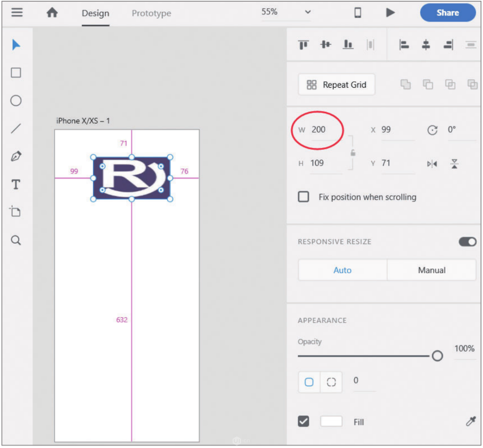Enable Fix position when scrolling
This screenshot has height=448, width=483.
click(304, 197)
